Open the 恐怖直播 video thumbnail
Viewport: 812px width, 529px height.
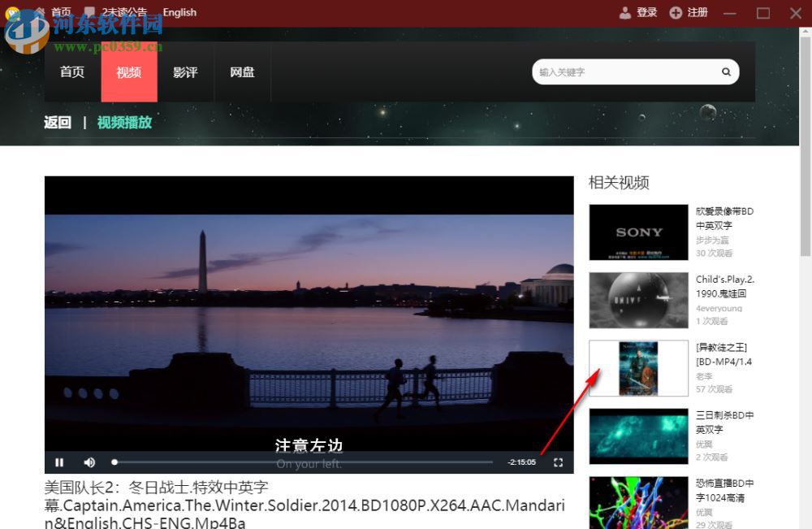pyautogui.click(x=638, y=503)
